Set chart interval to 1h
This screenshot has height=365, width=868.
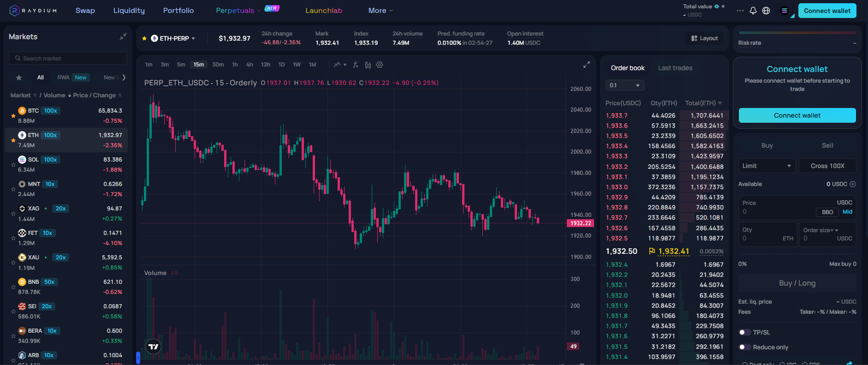(235, 65)
